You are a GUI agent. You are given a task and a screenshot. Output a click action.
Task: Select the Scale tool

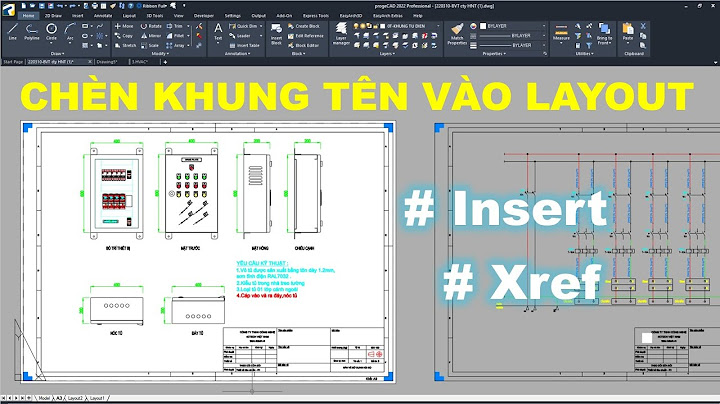point(150,45)
